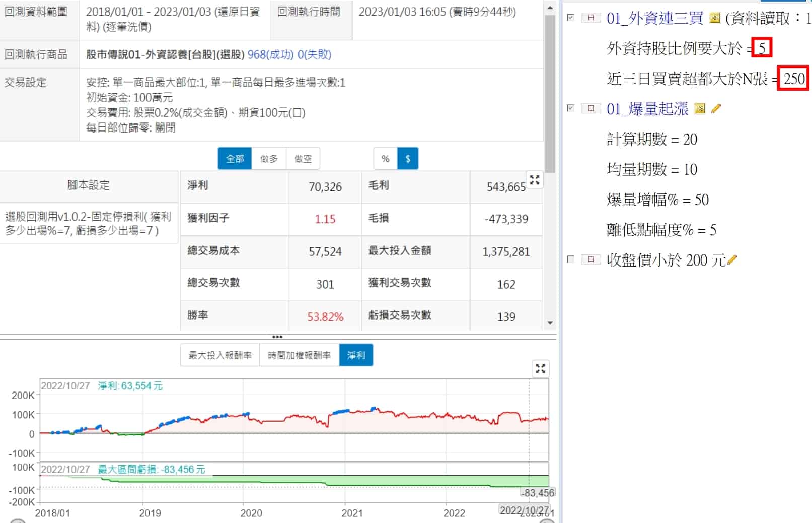Uncheck the 01_外資連三買 condition checkbox
Viewport: 812px width, 523px height.
click(x=570, y=18)
